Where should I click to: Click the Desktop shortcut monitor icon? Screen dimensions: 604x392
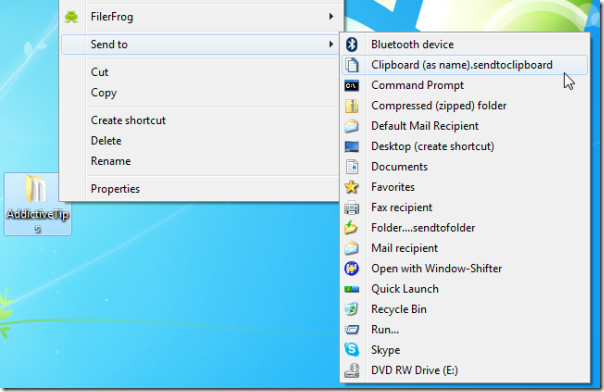pos(352,146)
